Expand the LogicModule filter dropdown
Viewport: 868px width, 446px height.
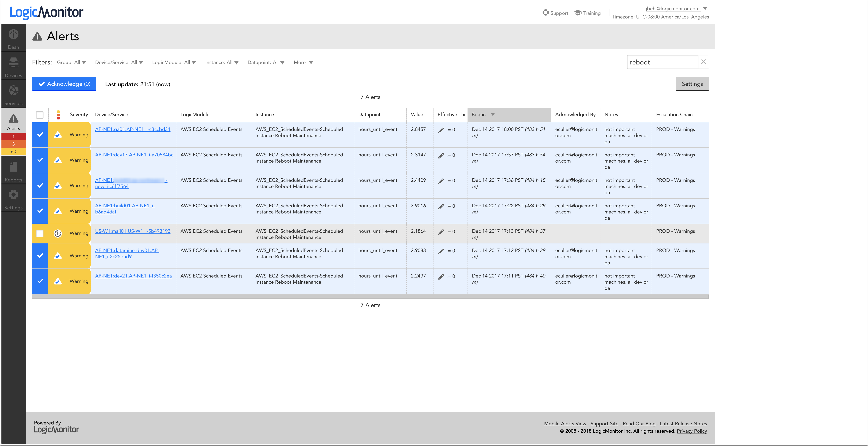(174, 62)
